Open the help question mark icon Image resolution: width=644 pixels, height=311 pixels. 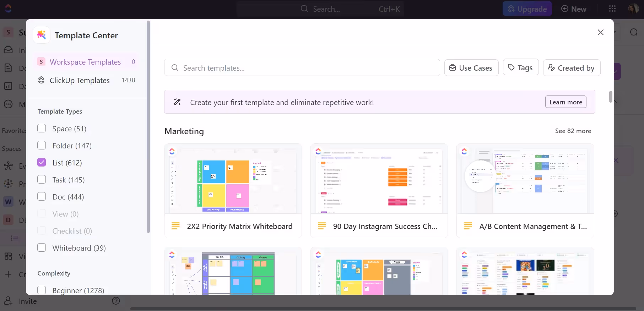point(116,301)
